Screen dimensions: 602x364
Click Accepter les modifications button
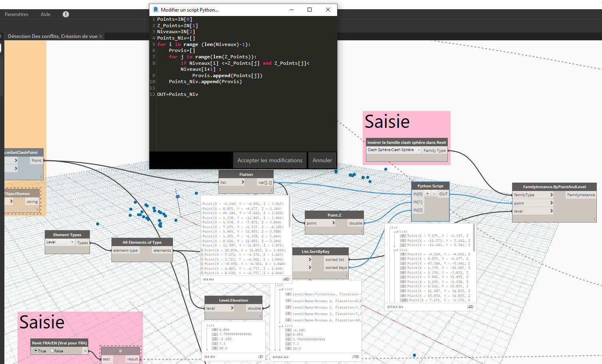coord(270,160)
